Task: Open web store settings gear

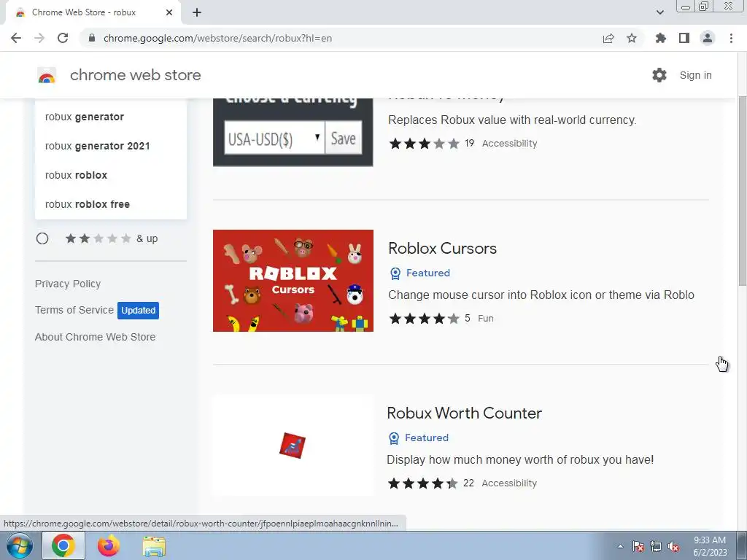Action: tap(659, 75)
